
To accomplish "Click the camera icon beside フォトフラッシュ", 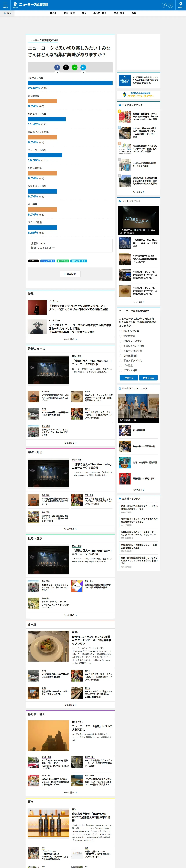I will pyautogui.click(x=120, y=201).
